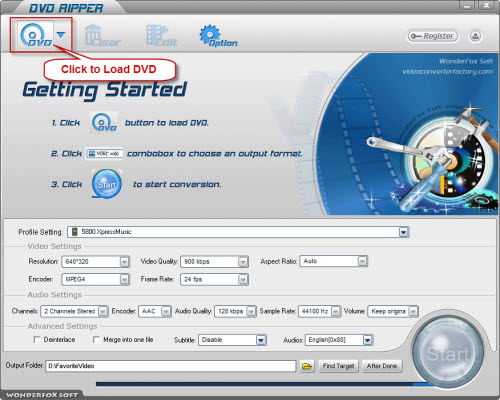Close the DVD Ripper window
The height and width of the screenshot is (400, 500).
pos(487,5)
